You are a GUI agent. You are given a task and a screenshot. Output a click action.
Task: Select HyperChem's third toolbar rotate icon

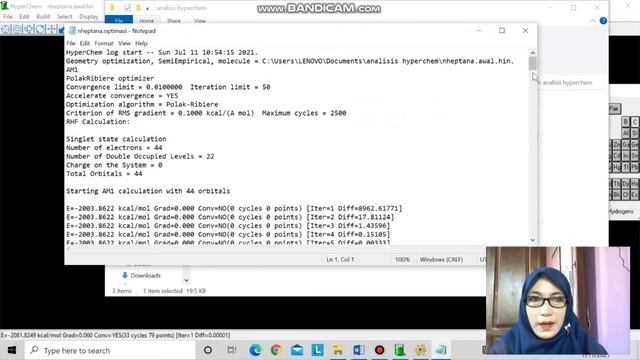[x=29, y=29]
